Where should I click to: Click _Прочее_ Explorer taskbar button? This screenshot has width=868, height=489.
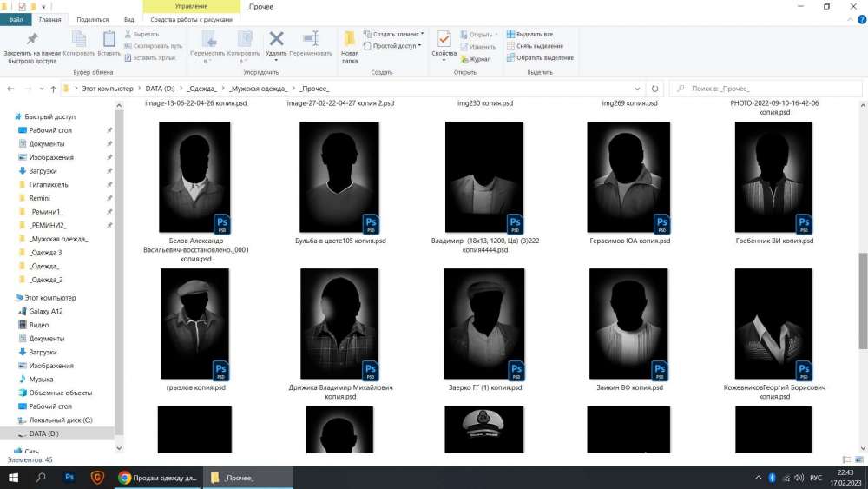point(248,478)
